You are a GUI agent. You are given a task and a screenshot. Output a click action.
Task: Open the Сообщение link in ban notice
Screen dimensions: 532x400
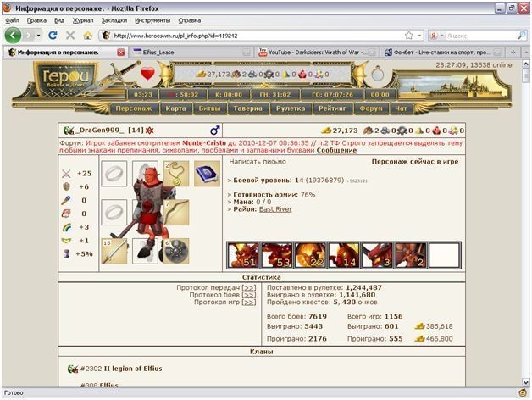click(x=336, y=150)
